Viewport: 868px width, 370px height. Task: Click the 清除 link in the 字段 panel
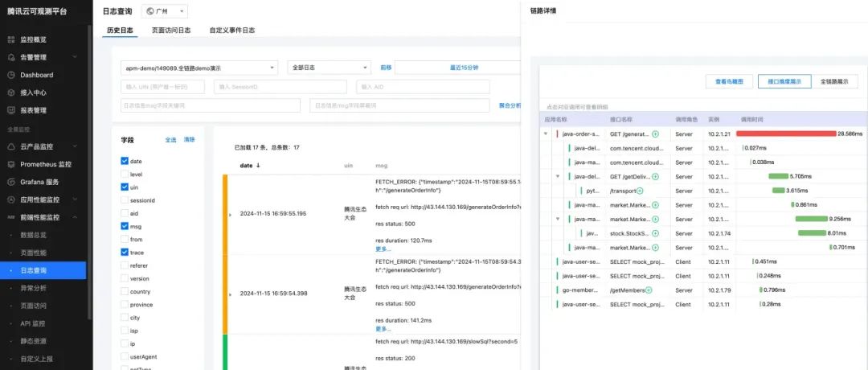click(190, 140)
